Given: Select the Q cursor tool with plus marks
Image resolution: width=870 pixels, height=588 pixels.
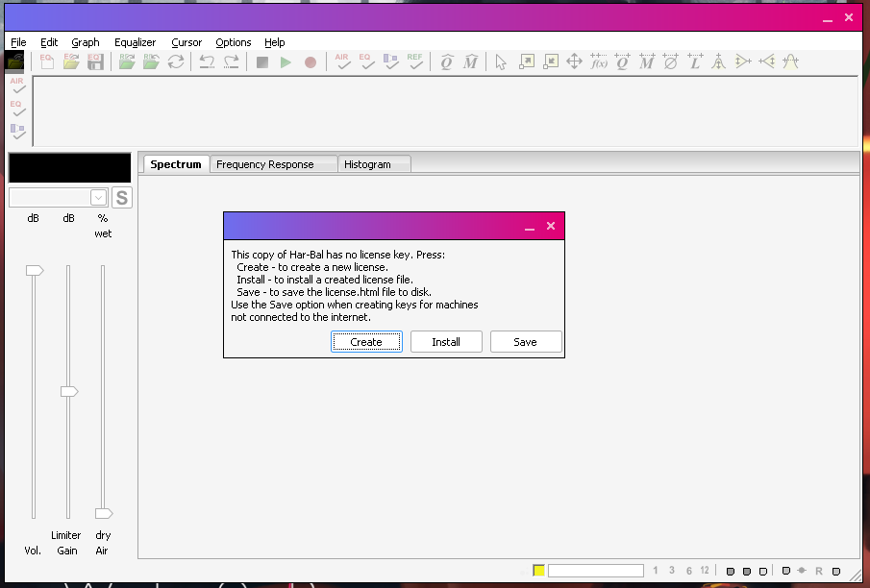Looking at the screenshot, I should 623,61.
